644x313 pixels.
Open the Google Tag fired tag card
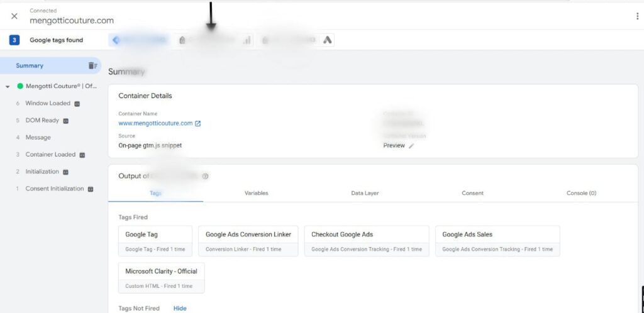coord(155,241)
